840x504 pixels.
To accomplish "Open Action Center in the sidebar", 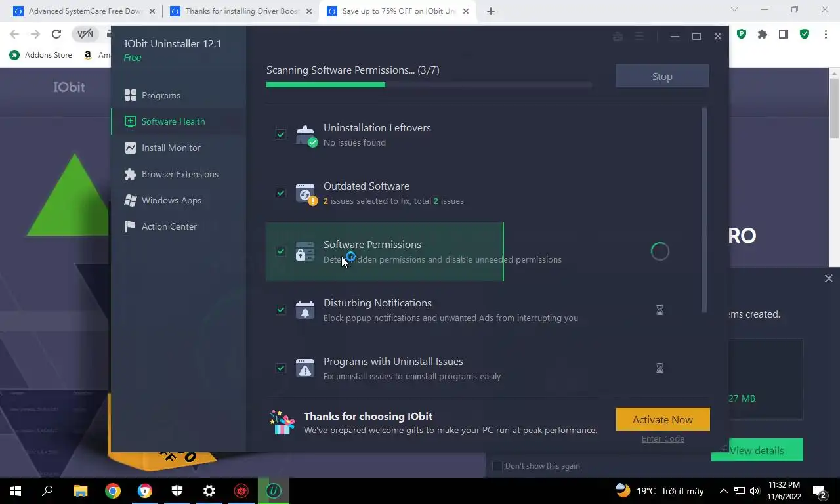I will (178, 226).
